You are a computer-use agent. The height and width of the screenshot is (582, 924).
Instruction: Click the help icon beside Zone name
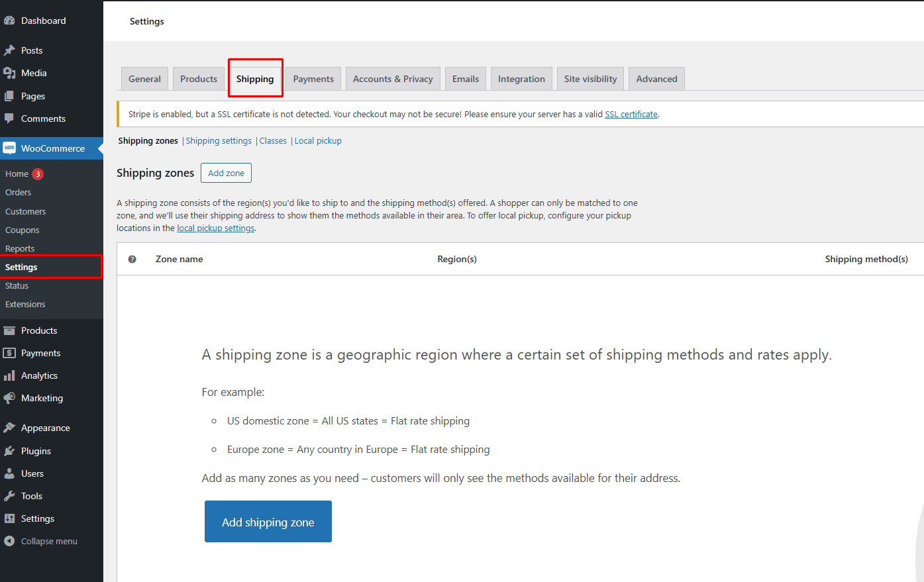(132, 259)
